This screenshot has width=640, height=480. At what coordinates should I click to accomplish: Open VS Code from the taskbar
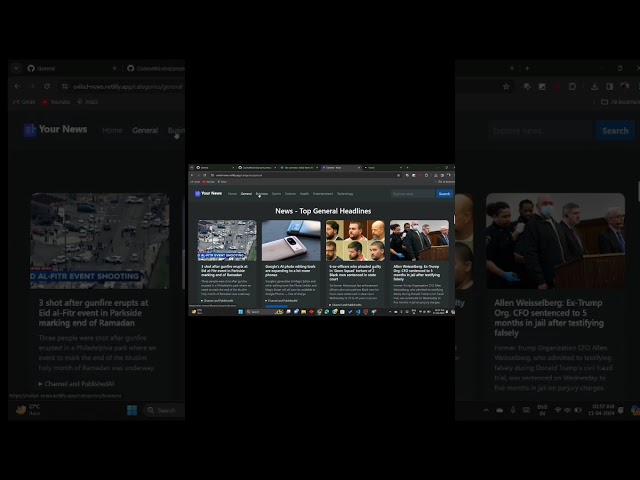pyautogui.click(x=358, y=311)
